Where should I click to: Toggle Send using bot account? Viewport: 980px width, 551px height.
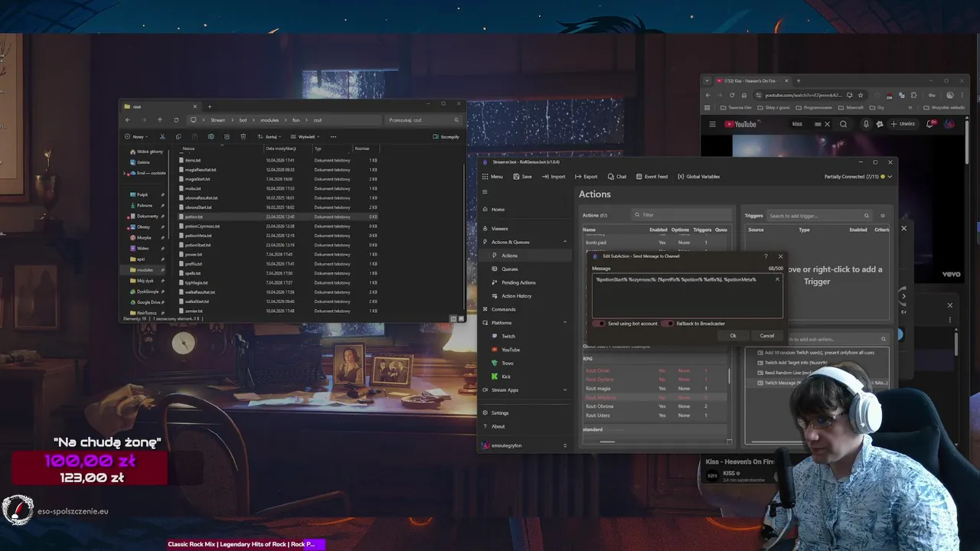[x=600, y=324]
